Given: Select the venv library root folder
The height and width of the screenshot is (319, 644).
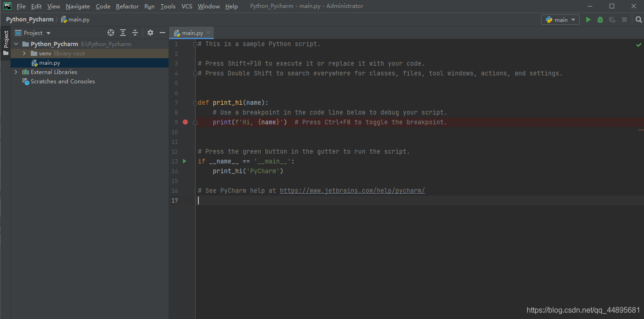Looking at the screenshot, I should (x=89, y=54).
